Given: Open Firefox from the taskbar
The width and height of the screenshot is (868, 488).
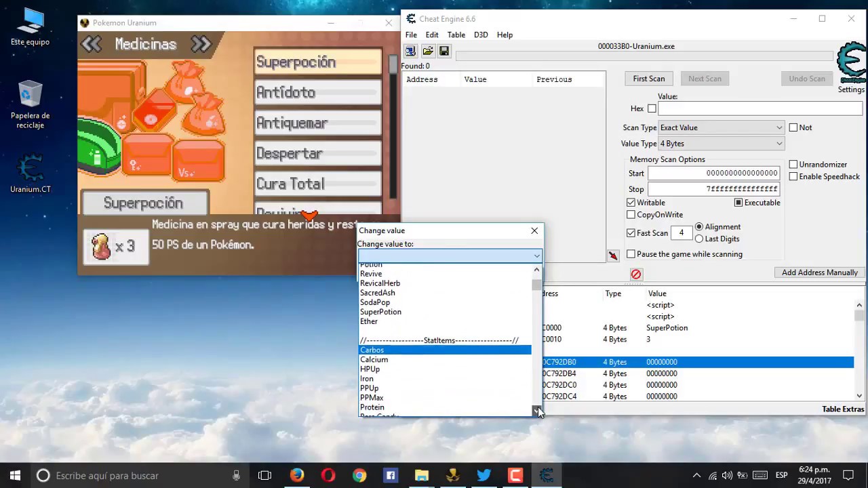Looking at the screenshot, I should point(297,475).
